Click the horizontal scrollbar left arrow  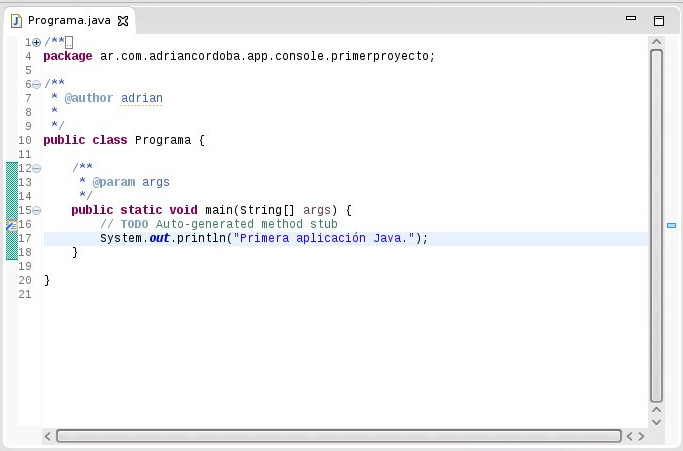(x=47, y=436)
